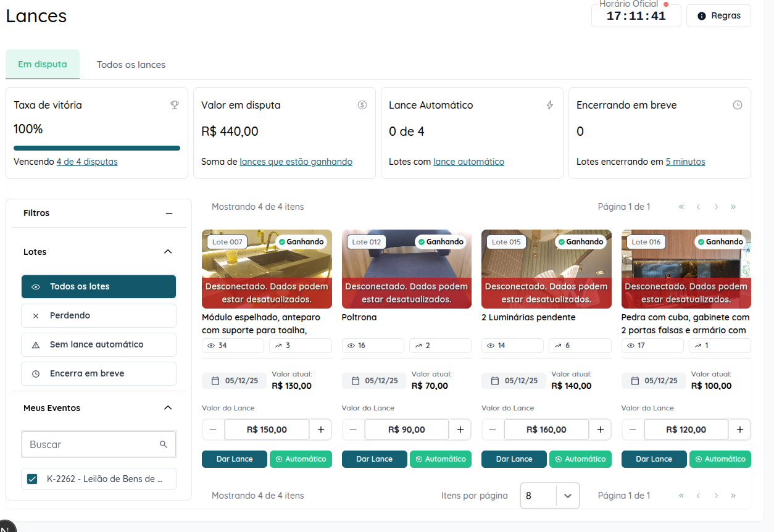Enable the Sem lance automático filter

click(99, 344)
